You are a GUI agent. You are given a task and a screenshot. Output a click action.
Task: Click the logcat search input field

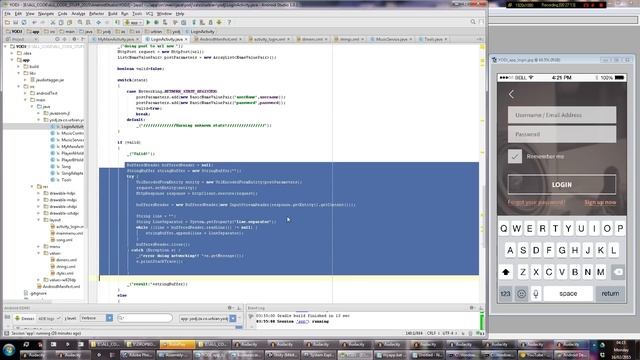[145, 318]
